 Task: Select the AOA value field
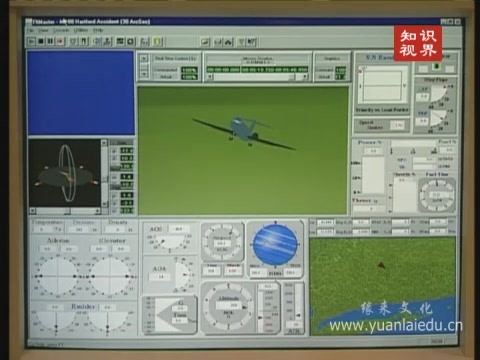coord(160,277)
